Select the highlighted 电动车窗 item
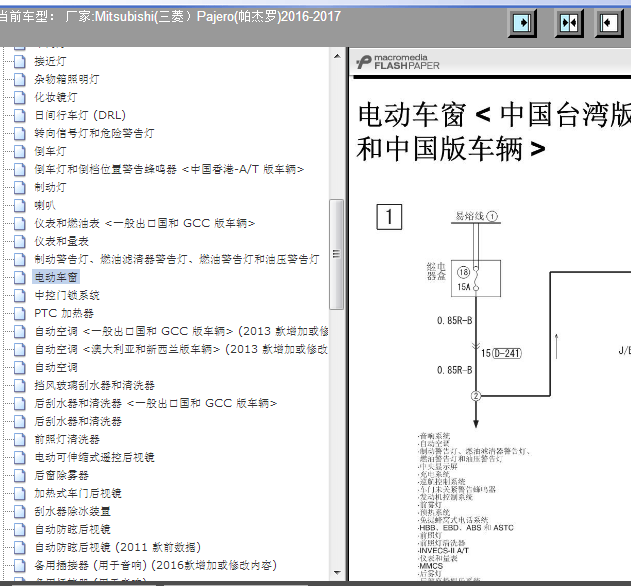The height and width of the screenshot is (586, 631). click(x=56, y=277)
